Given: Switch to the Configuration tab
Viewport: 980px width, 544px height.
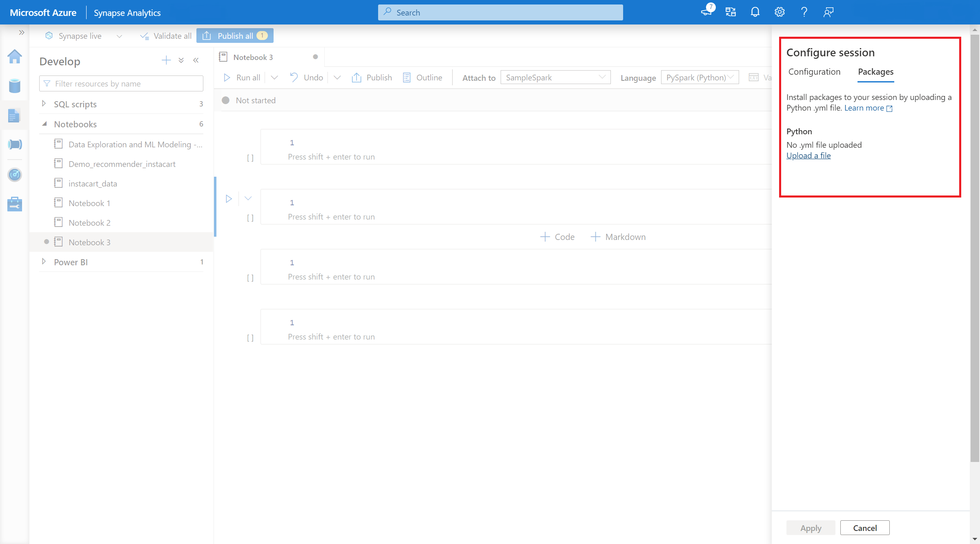Looking at the screenshot, I should click(815, 72).
